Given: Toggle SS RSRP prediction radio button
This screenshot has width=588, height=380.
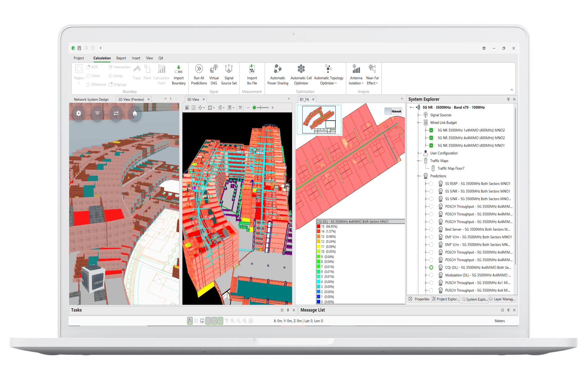Looking at the screenshot, I should coord(431,184).
